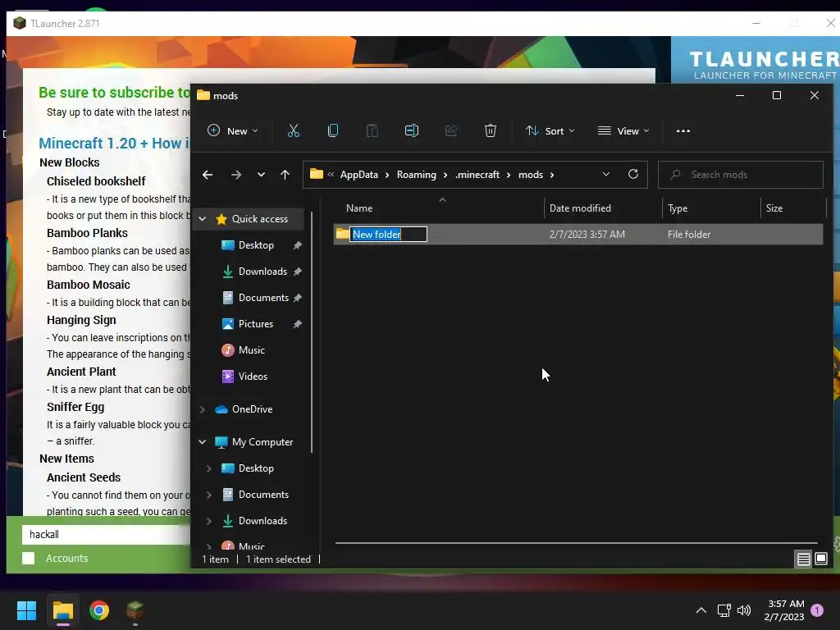Click the Rename icon in toolbar

click(x=412, y=130)
